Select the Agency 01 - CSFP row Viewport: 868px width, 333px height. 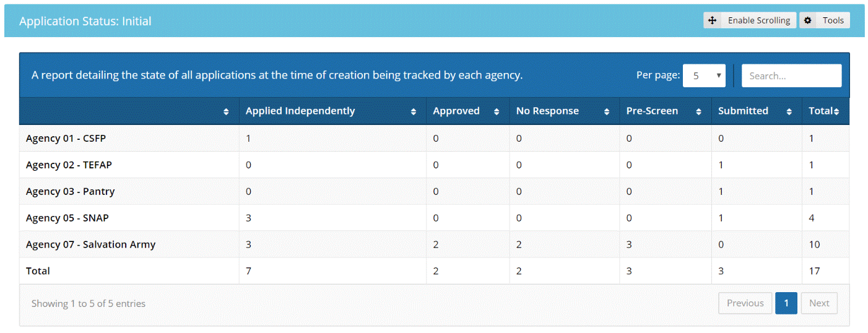[66, 139]
